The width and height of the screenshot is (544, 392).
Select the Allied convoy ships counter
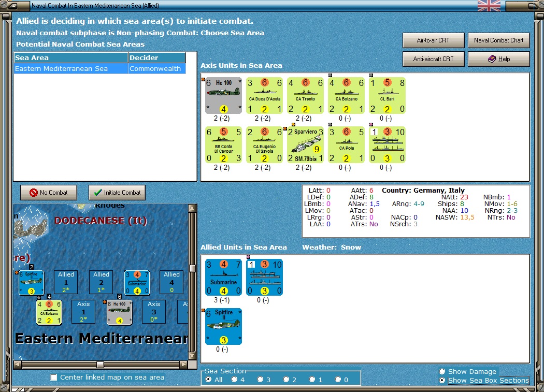point(264,277)
